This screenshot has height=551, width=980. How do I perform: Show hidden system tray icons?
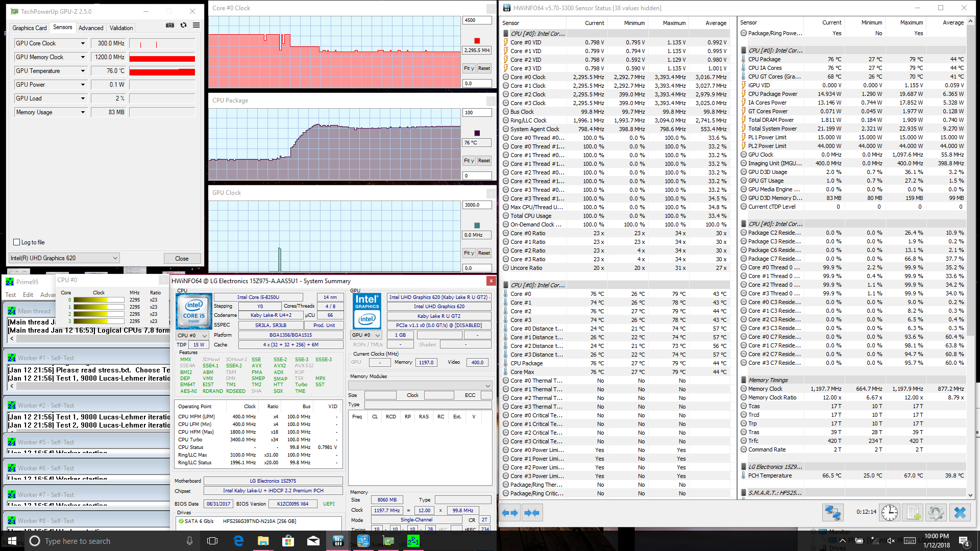[844, 541]
